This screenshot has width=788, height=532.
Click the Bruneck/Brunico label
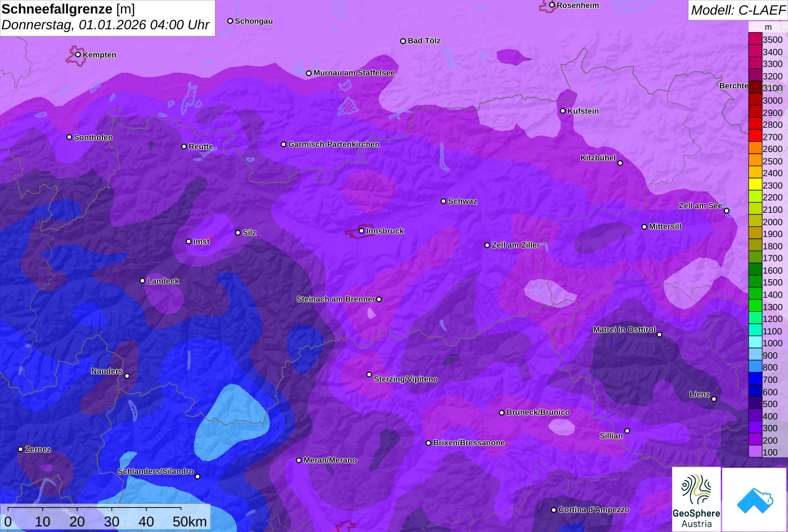[538, 412]
